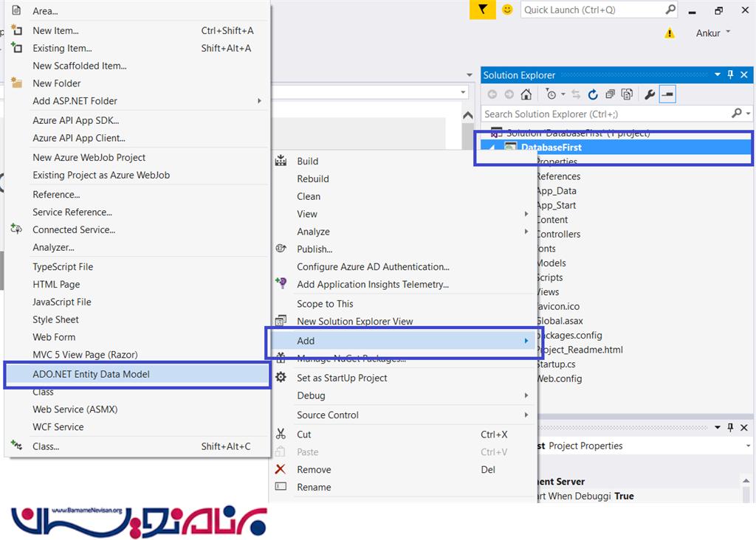Select Area... at top of submenu
The image size is (756, 540).
137,11
